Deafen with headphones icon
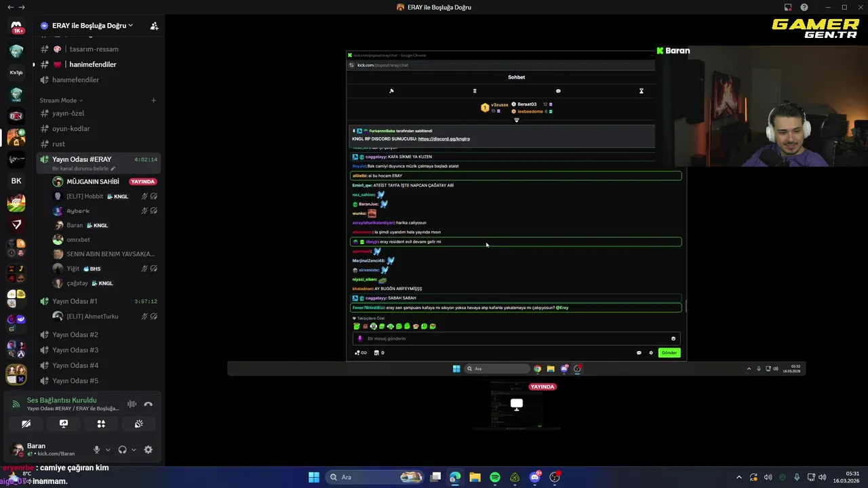The image size is (868, 488). 123,449
